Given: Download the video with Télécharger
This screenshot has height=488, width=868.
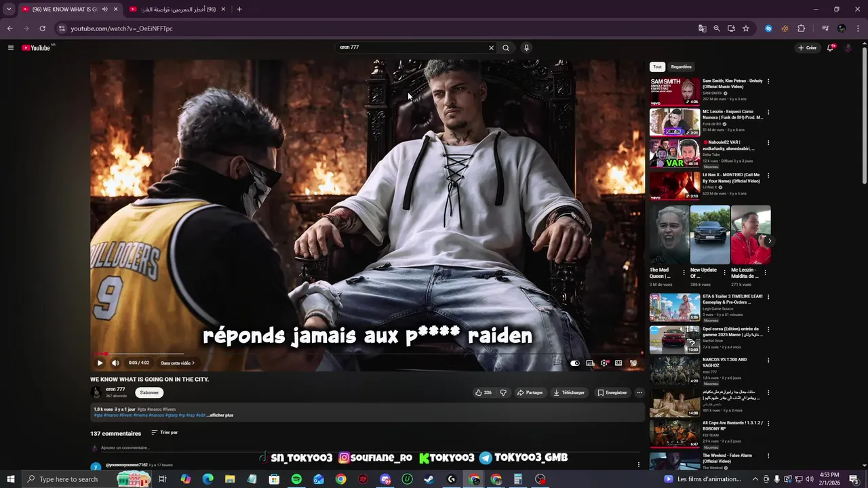Looking at the screenshot, I should click(569, 392).
